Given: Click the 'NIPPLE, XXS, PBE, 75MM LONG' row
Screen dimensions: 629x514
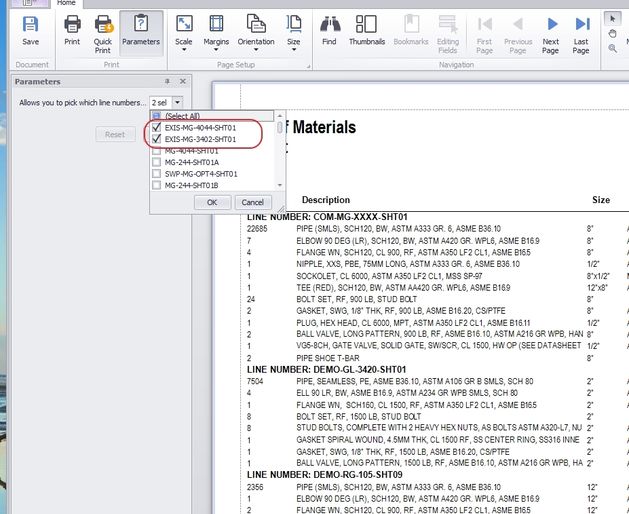Looking at the screenshot, I should (408, 264).
